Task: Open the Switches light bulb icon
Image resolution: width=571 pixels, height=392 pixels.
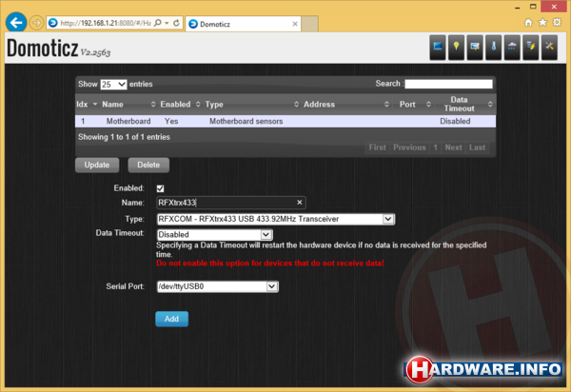Action: tap(456, 48)
